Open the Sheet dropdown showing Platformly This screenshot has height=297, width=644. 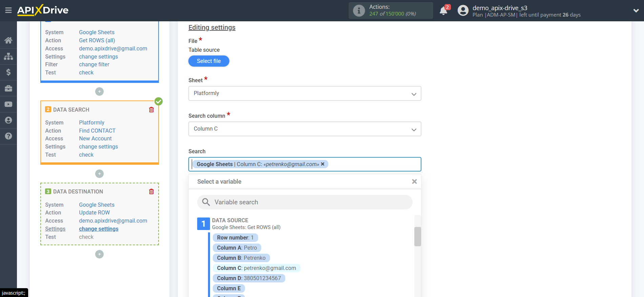(305, 93)
